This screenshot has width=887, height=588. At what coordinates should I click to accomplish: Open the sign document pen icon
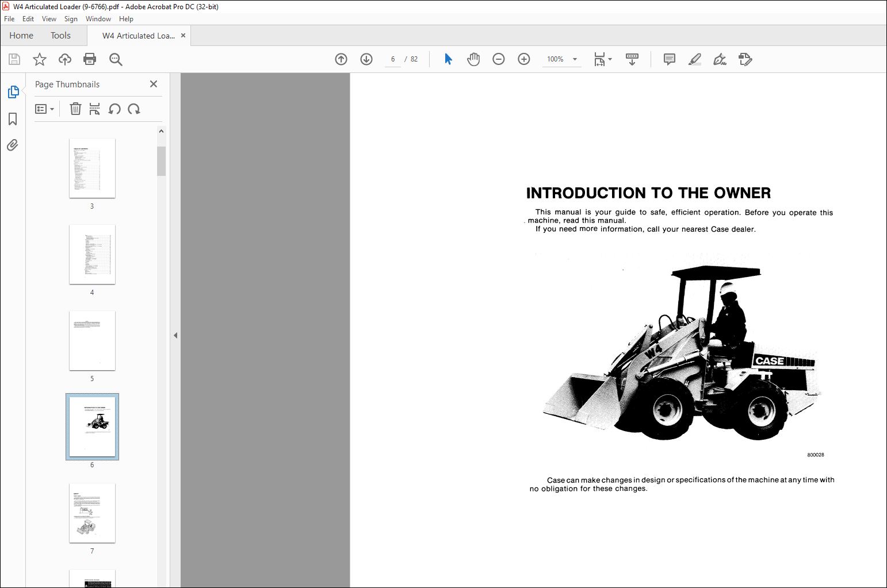(720, 59)
